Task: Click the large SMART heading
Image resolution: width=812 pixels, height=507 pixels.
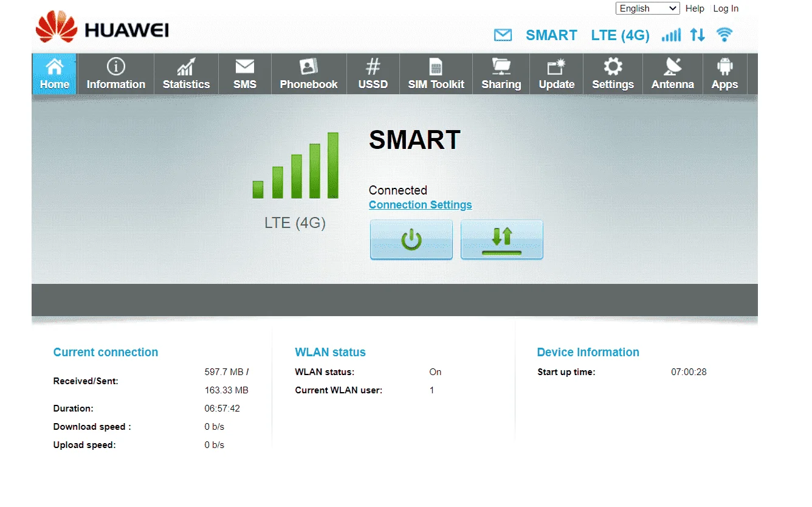Action: [x=415, y=140]
